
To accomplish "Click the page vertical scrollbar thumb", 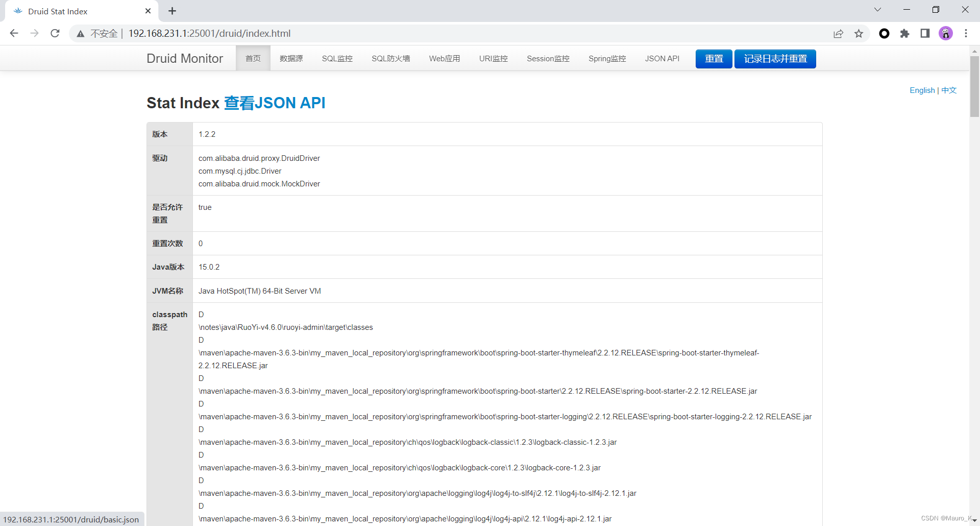I will [974, 86].
